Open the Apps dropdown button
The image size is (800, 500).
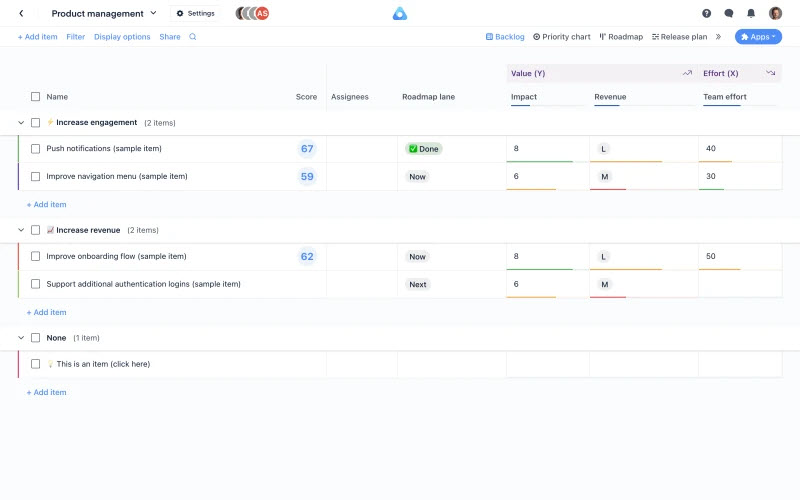coord(758,37)
